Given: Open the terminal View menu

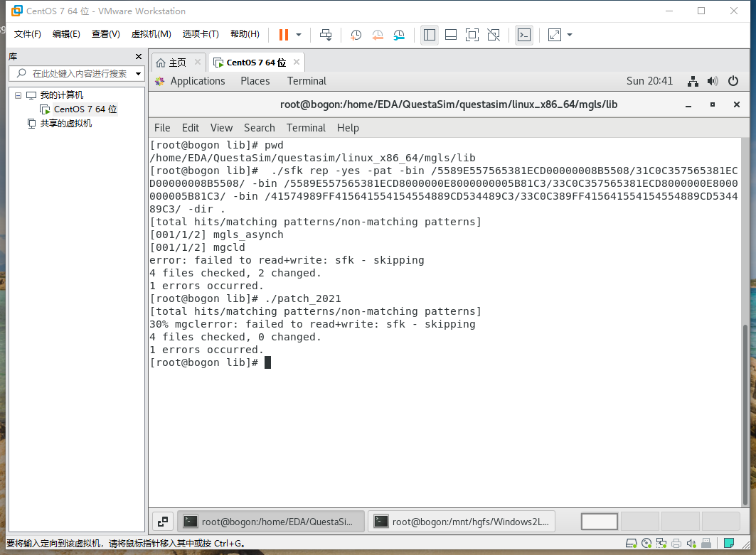Looking at the screenshot, I should pos(221,128).
